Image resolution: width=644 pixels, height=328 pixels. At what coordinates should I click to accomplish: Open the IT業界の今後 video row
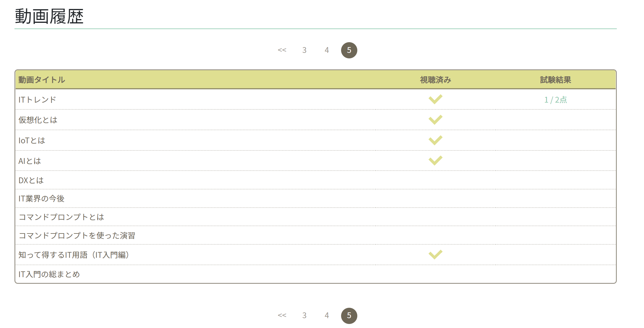pos(41,199)
